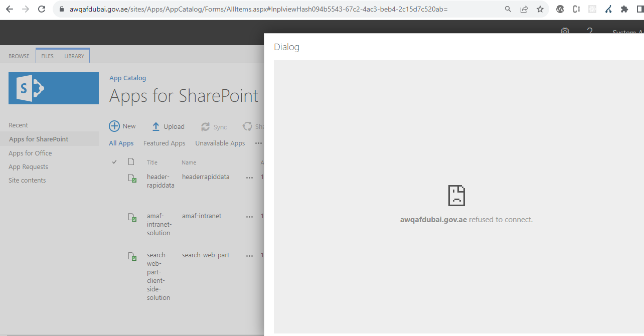Click search-web-part-client-side-solution title text
The height and width of the screenshot is (336, 644).
click(x=158, y=276)
